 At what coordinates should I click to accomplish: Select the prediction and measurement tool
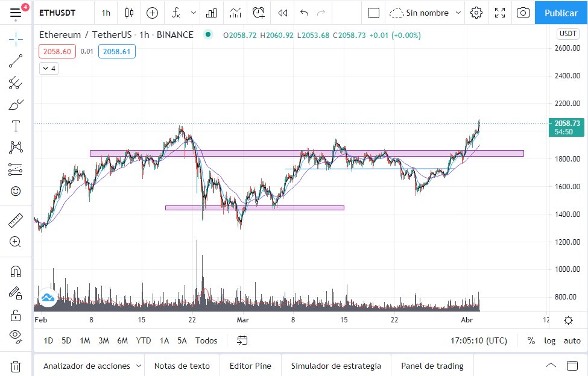pos(15,169)
